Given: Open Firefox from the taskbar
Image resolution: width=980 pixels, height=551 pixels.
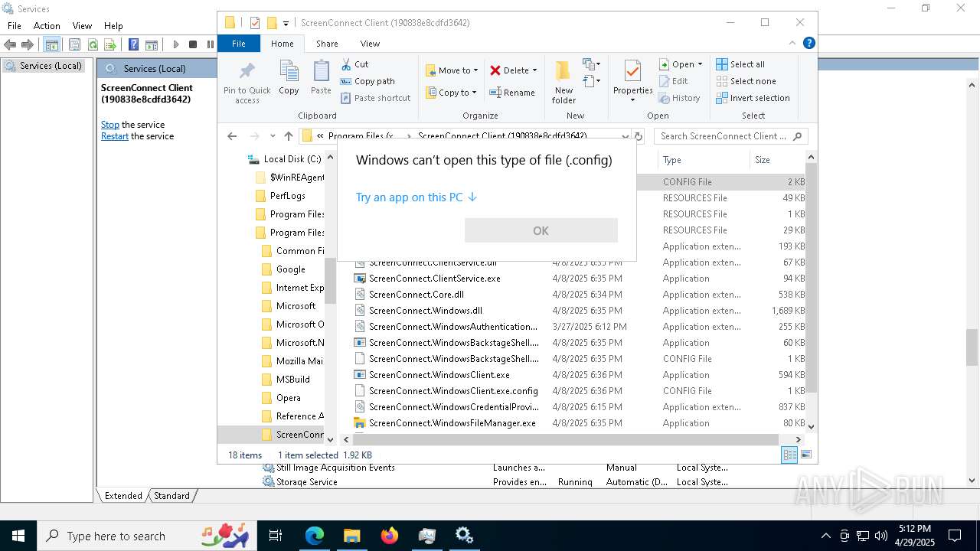Looking at the screenshot, I should [390, 536].
